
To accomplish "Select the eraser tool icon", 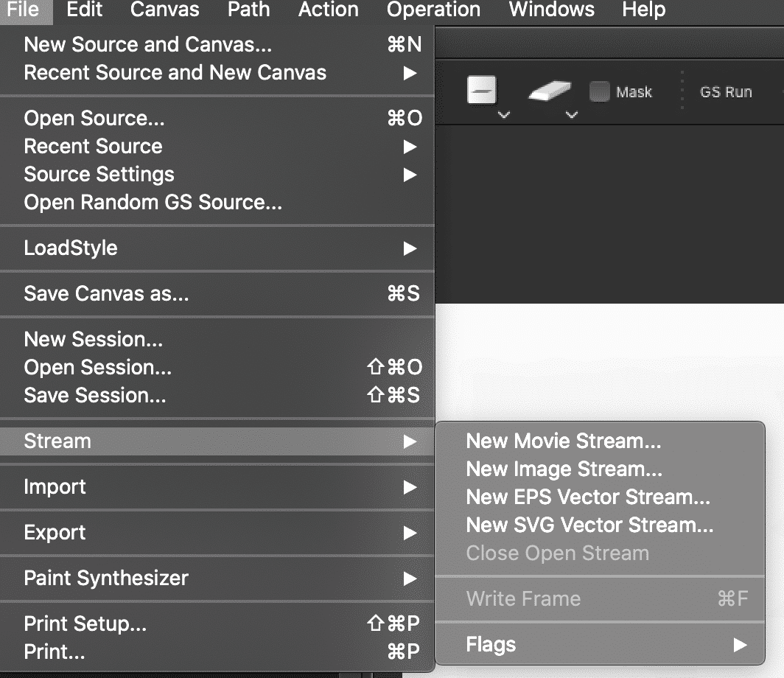I will (x=550, y=91).
